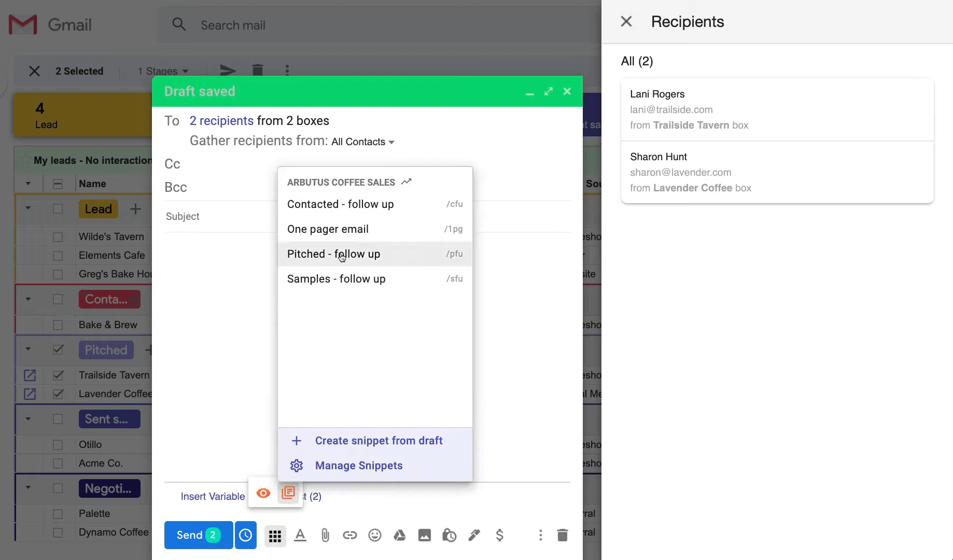This screenshot has width=953, height=560.
Task: Open the Streak grid apps icon
Action: tap(275, 536)
